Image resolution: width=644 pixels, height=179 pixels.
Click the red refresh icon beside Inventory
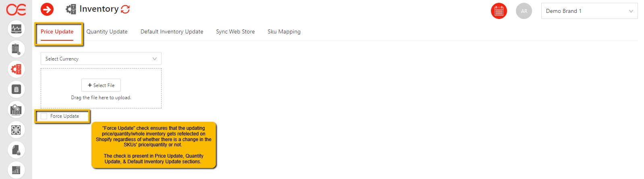(x=125, y=9)
